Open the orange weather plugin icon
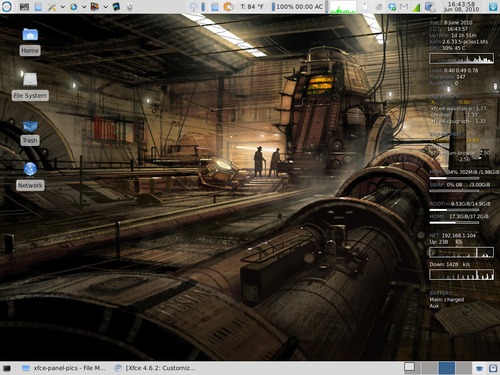The image size is (500, 375). tap(229, 7)
